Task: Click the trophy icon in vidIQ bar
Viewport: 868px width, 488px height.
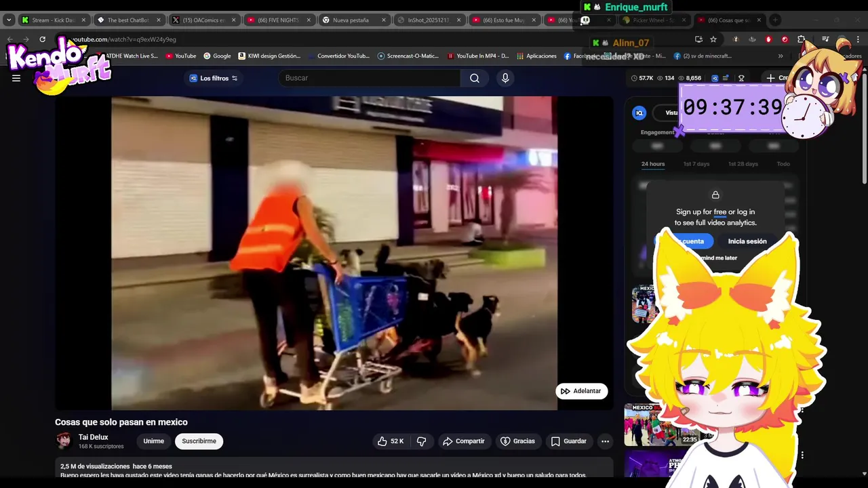Action: (x=741, y=78)
